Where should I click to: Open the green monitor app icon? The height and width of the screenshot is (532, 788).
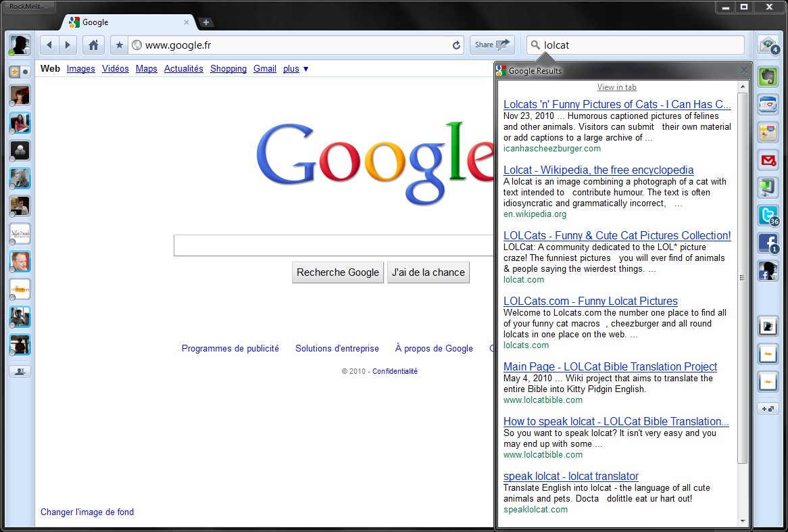[x=768, y=188]
